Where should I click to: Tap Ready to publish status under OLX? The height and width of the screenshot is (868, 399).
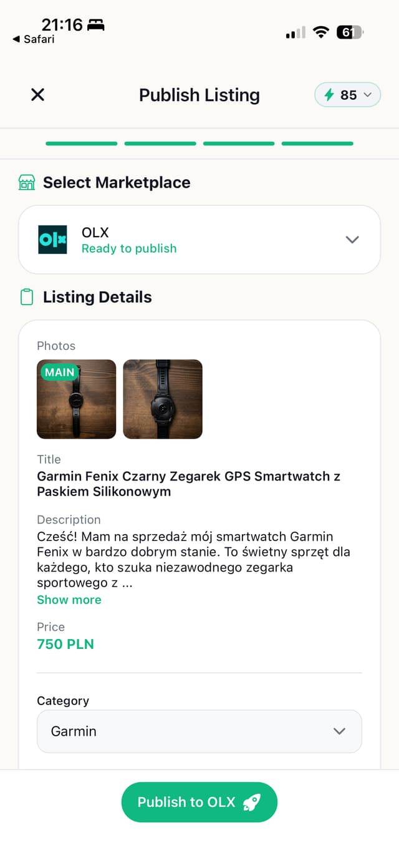click(128, 248)
